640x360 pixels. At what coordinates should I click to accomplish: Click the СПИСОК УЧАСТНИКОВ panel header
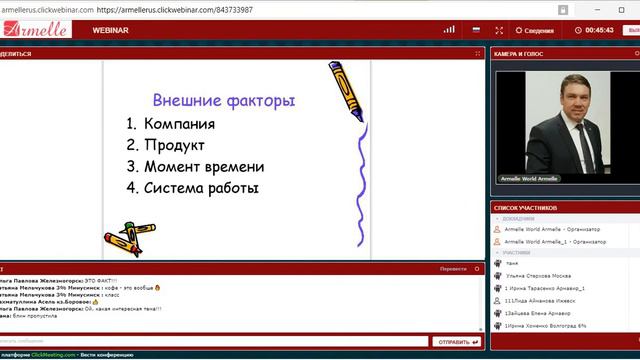(565, 208)
